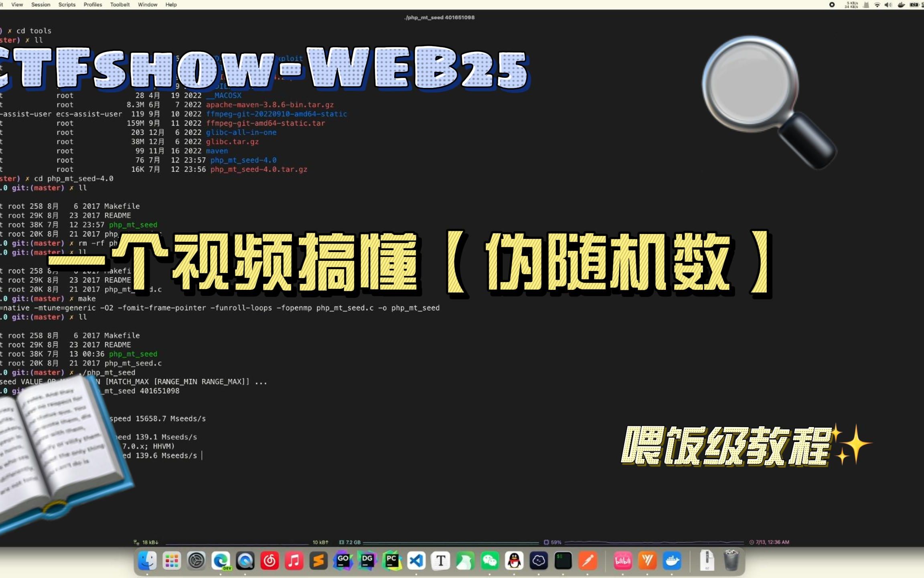Open the Profiles menu
924x578 pixels.
[x=93, y=4]
